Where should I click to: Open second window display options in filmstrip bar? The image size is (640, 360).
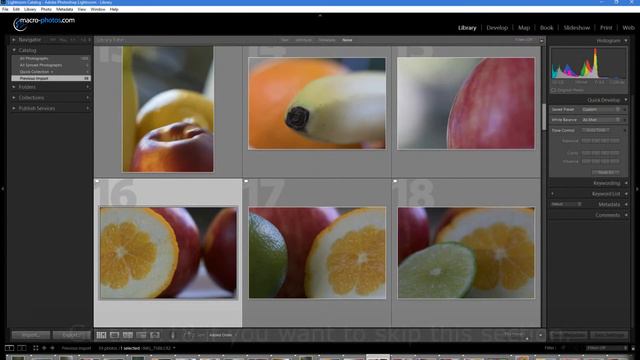(22, 348)
